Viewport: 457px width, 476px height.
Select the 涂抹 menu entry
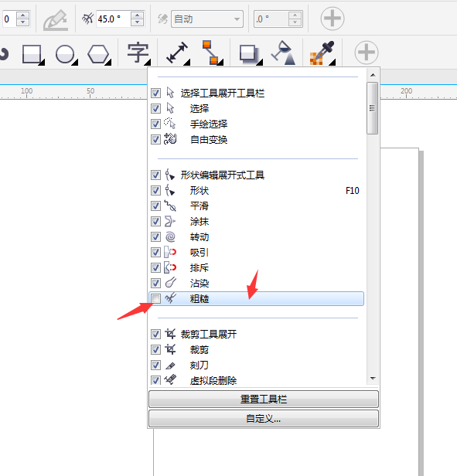coord(256,221)
